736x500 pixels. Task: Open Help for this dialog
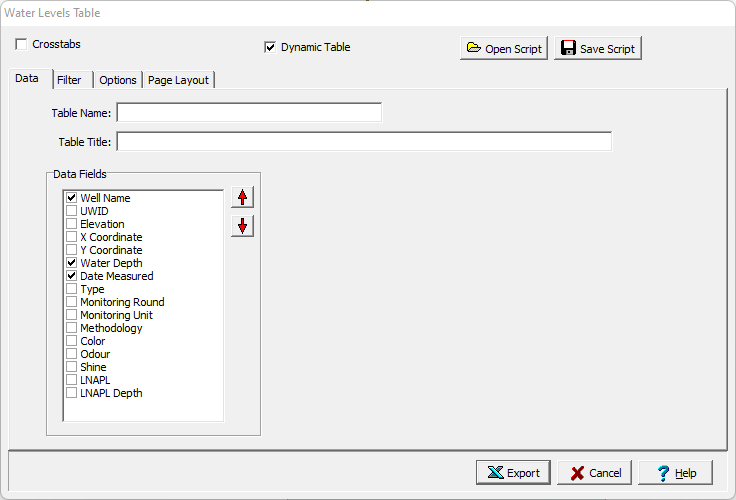676,473
